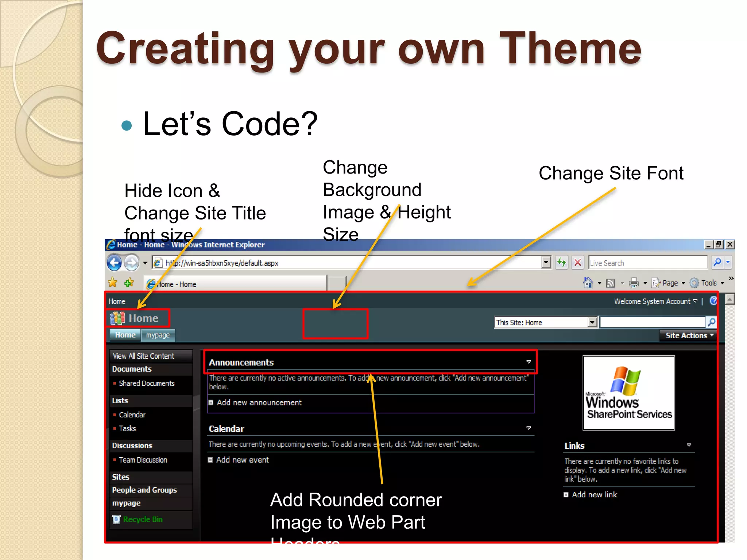Click the SharePoint search magnifier icon
Image resolution: width=747 pixels, height=560 pixels.
[711, 322]
